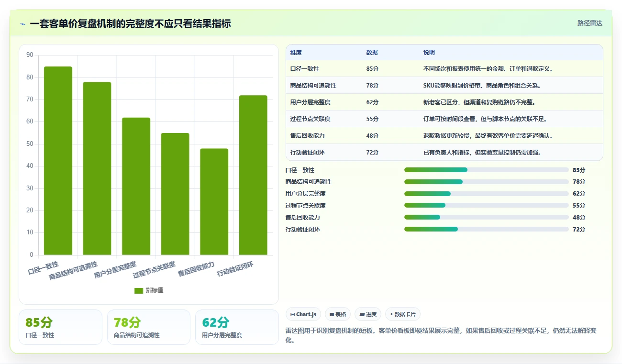622x364 pixels.
Task: Click the 78分 cell in the table
Action: (372, 86)
